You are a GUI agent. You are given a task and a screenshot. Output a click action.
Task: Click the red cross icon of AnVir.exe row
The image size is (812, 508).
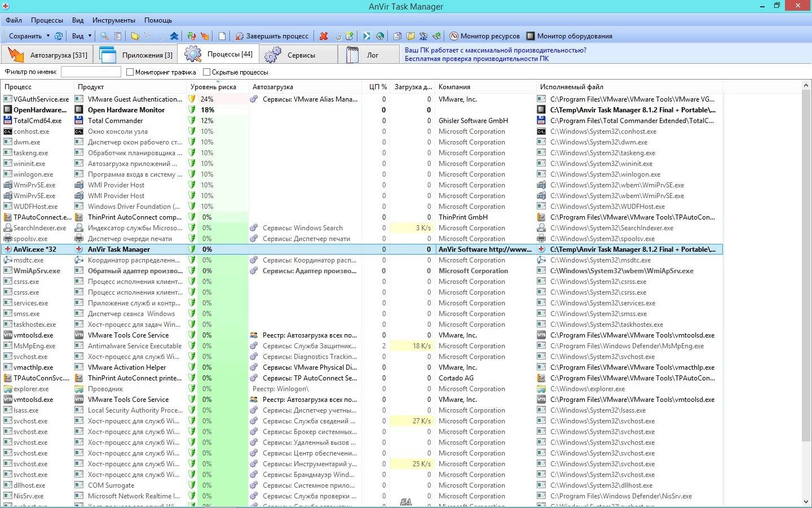[8, 249]
